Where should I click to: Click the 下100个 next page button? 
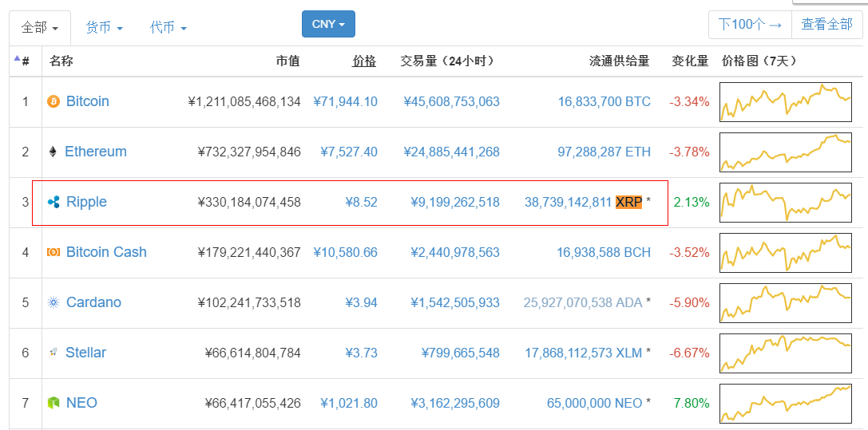coord(750,25)
